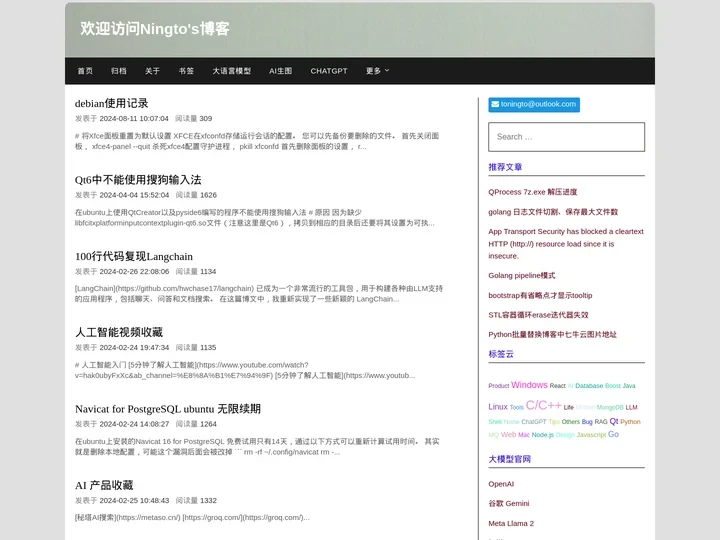Focus the Search input field
The image size is (720, 540).
[x=566, y=137]
